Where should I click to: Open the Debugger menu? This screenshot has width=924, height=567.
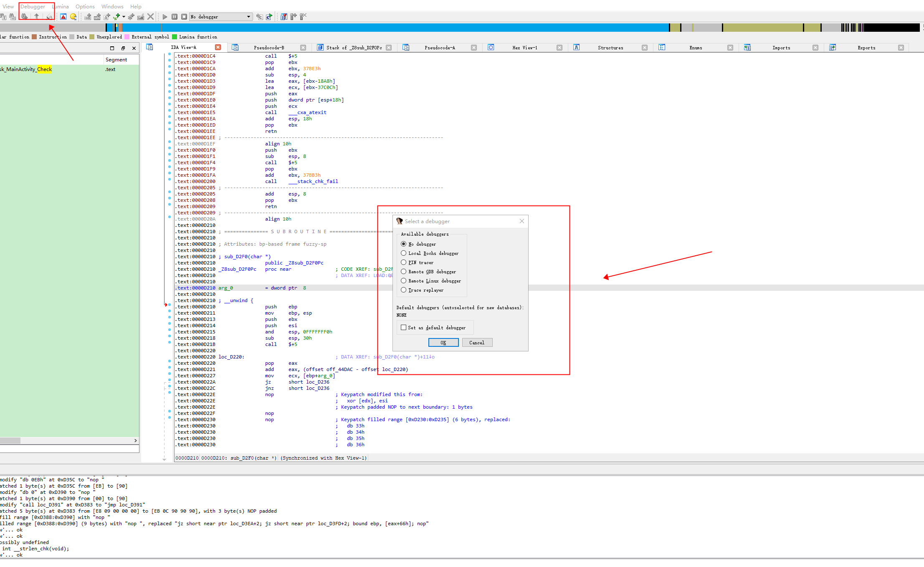click(x=33, y=6)
